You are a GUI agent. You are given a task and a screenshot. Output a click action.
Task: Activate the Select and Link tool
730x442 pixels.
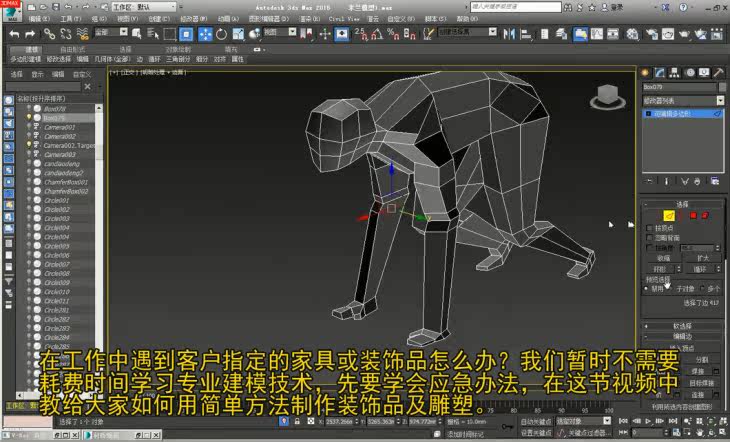coord(49,34)
